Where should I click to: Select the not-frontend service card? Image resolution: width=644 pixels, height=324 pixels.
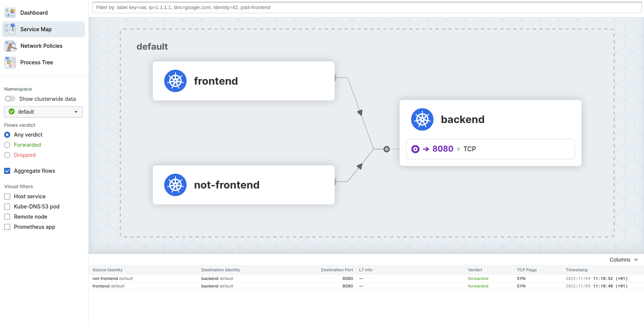point(244,185)
